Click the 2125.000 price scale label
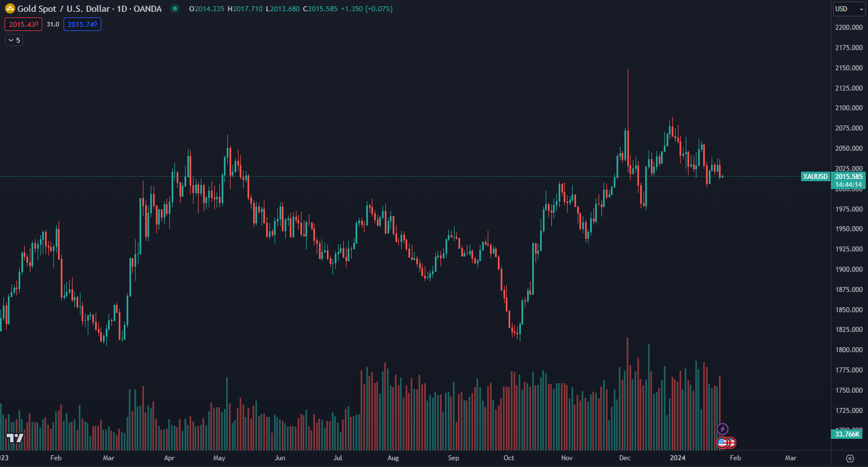The image size is (868, 467). click(x=849, y=88)
